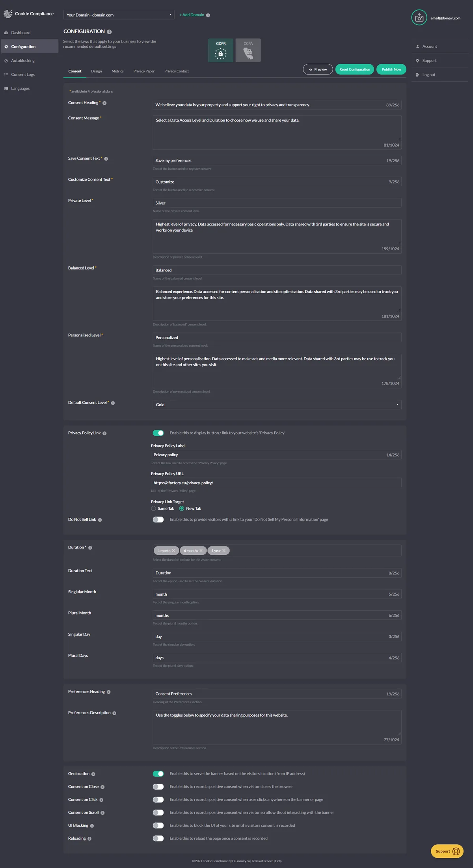Click info icon next to Reloading

point(89,839)
